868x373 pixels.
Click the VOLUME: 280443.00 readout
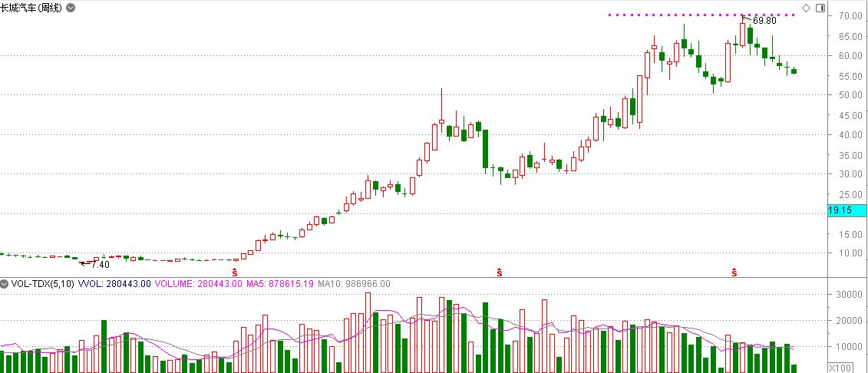coord(199,284)
